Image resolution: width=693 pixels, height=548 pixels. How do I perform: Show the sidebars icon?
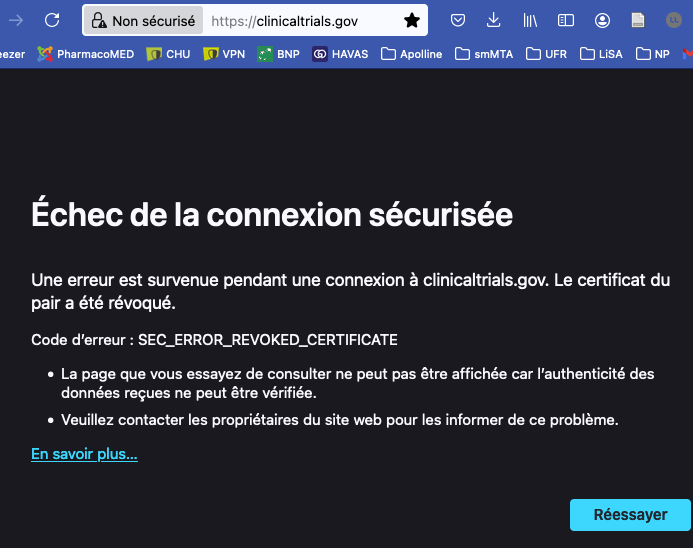click(566, 20)
